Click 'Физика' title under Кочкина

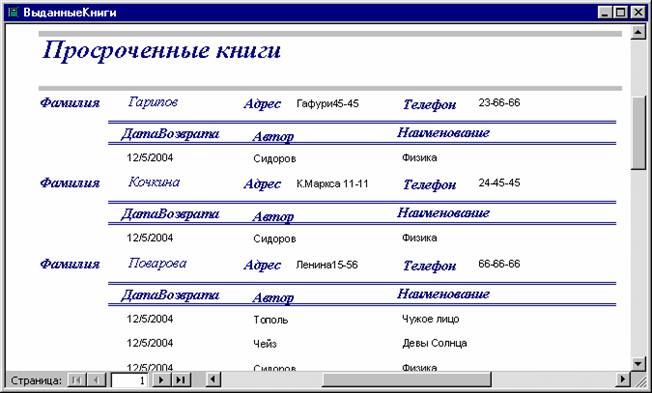click(419, 238)
